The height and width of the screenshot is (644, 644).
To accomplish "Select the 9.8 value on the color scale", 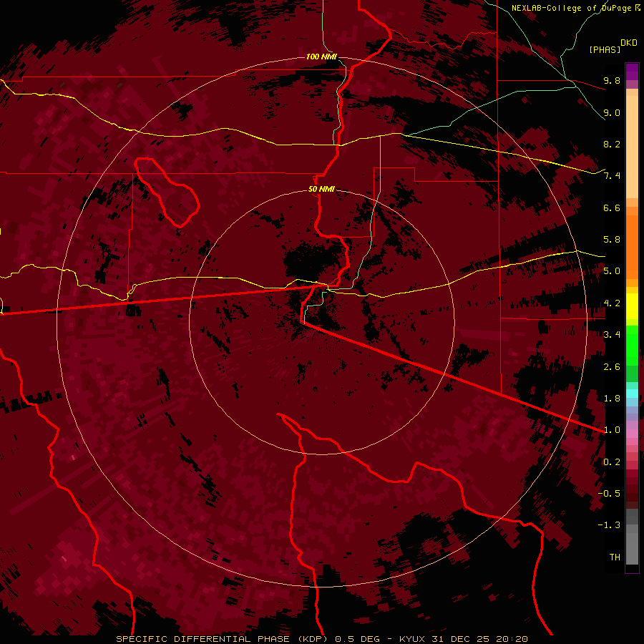I will (612, 80).
